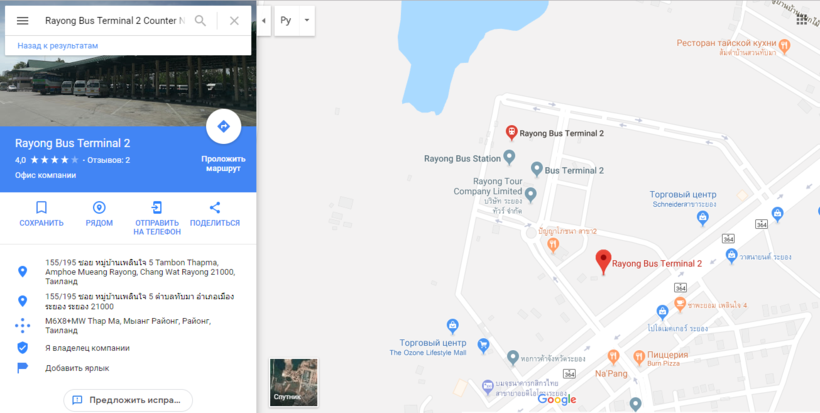Clear search with the X icon
Image resolution: width=820 pixels, height=413 pixels.
coord(234,21)
